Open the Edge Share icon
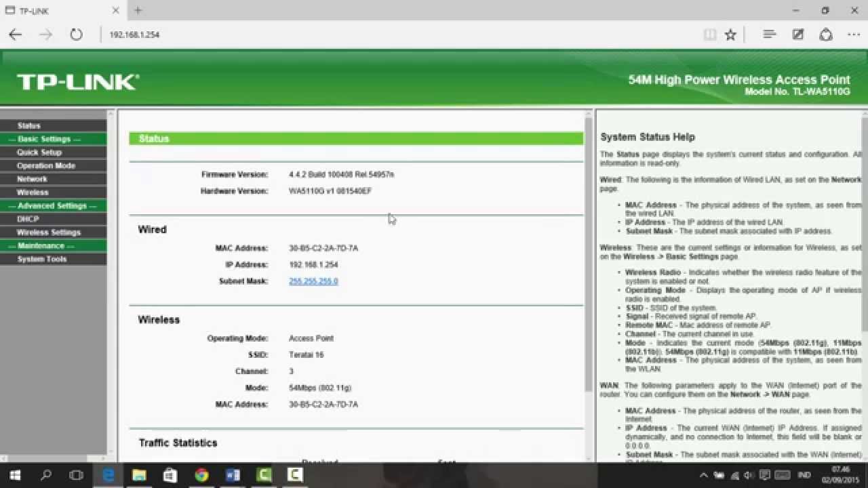This screenshot has width=868, height=488. (x=826, y=34)
